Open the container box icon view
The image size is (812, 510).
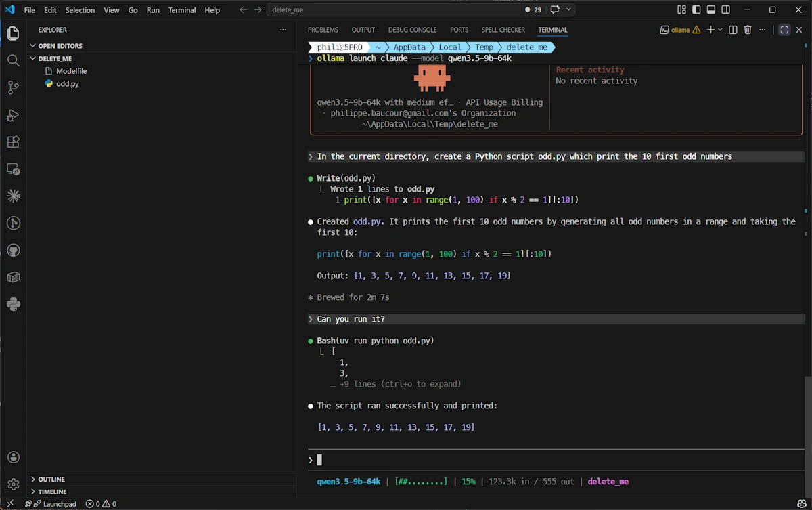click(13, 277)
